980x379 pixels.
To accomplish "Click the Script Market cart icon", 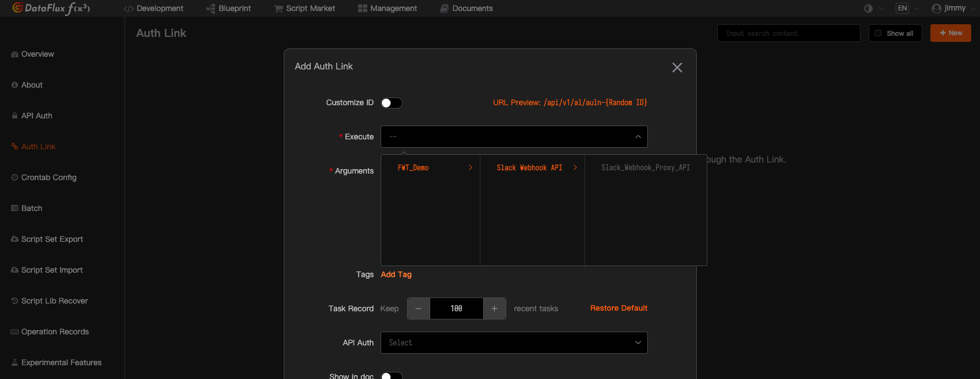I will pos(279,9).
